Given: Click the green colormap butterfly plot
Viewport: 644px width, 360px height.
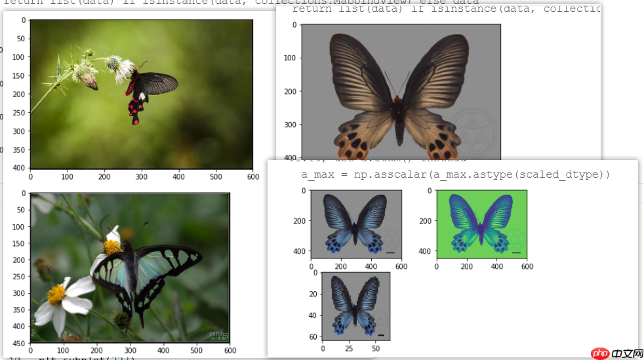Looking at the screenshot, I should pyautogui.click(x=482, y=224).
